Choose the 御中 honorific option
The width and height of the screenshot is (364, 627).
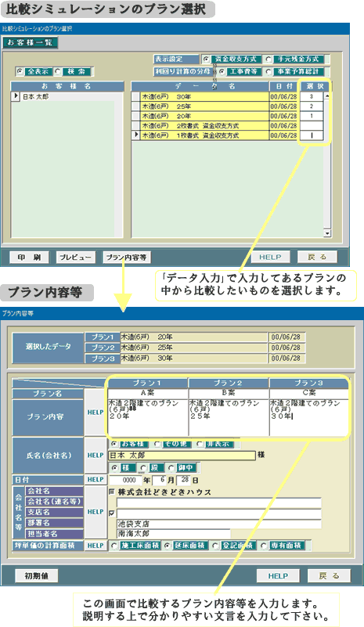point(171,468)
